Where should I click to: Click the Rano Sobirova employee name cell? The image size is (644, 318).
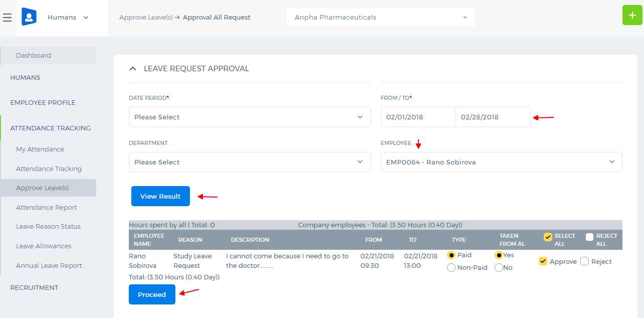pos(143,261)
